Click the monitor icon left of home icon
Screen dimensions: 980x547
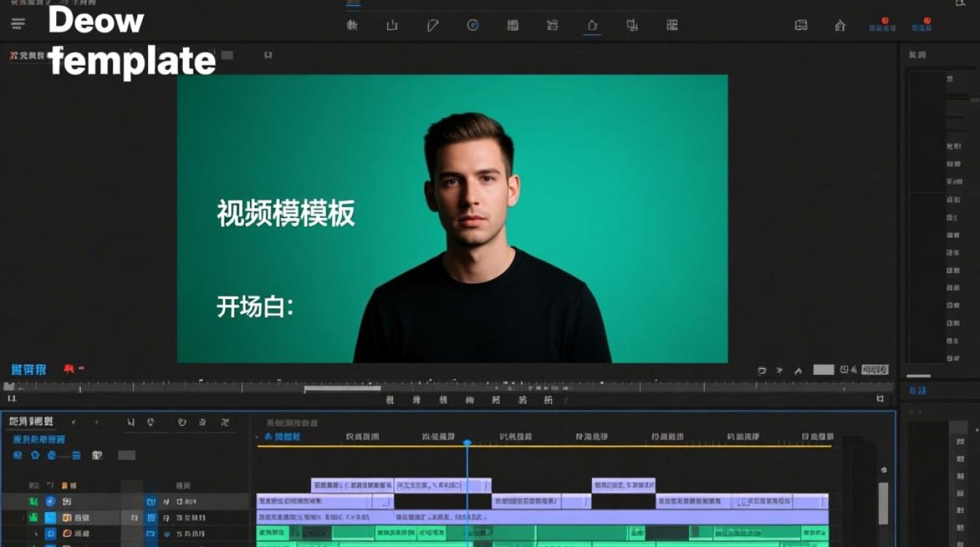801,26
